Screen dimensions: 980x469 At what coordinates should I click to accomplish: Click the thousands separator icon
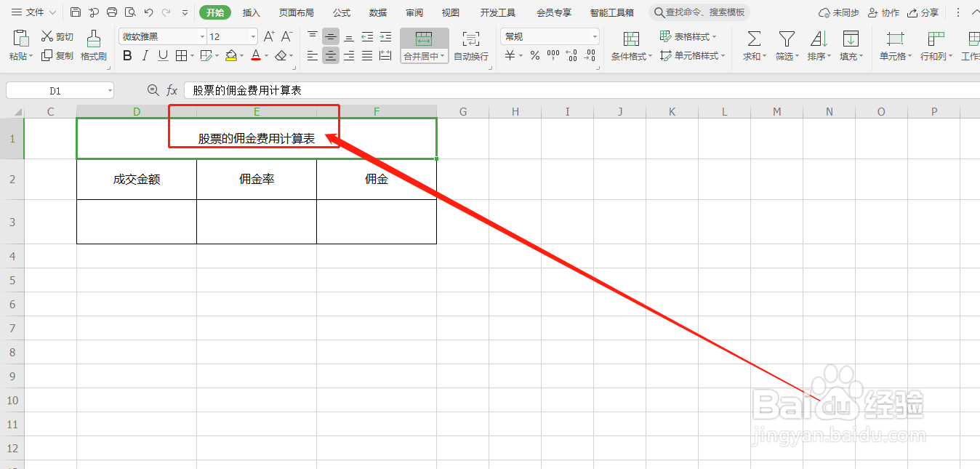coord(553,55)
